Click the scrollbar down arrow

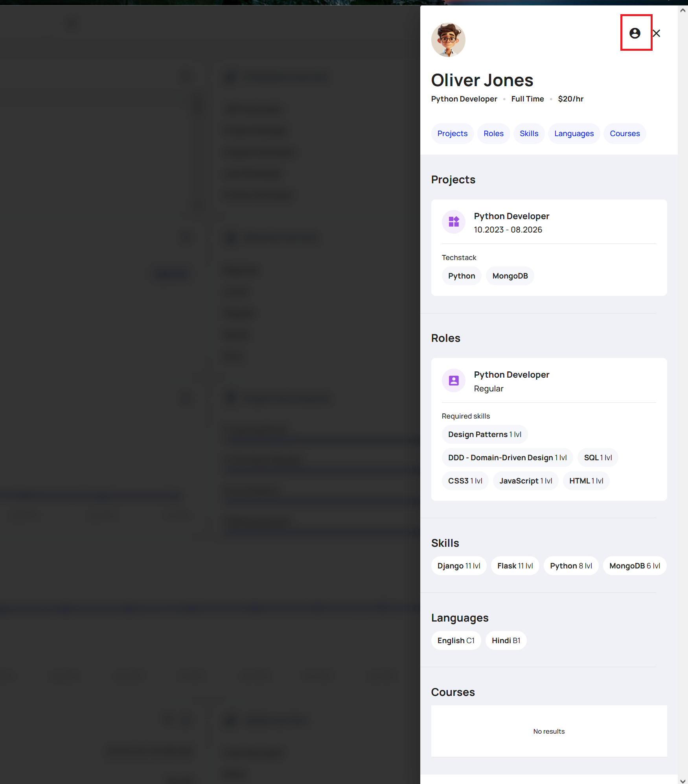click(683, 781)
